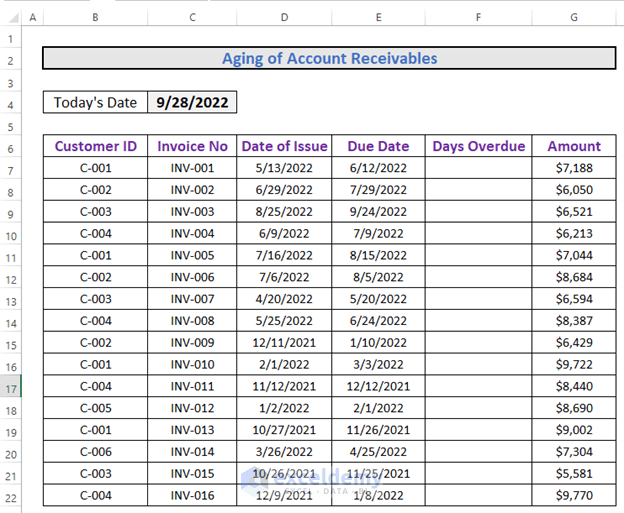624x513 pixels.
Task: Click the INV-001 invoice cell
Action: (x=192, y=168)
